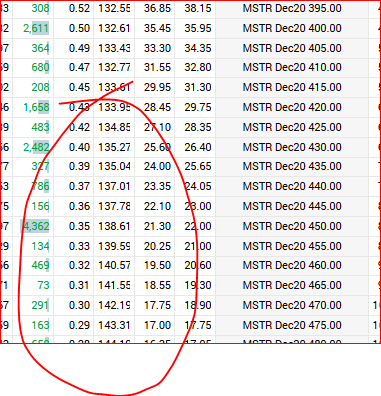Click the volume value 291
Viewport: 381px width, 396px height.
click(40, 305)
